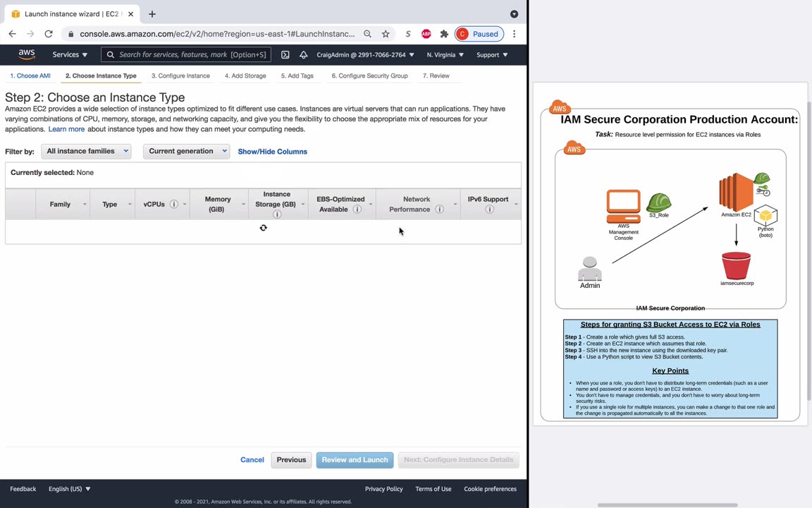Click the browser forward arrow
812x508 pixels.
(30, 34)
